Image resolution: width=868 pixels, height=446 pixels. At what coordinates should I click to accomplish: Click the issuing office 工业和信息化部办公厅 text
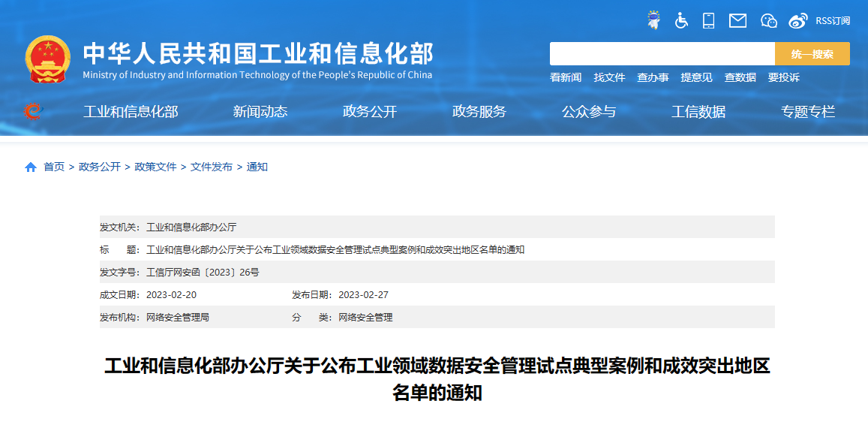[191, 228]
